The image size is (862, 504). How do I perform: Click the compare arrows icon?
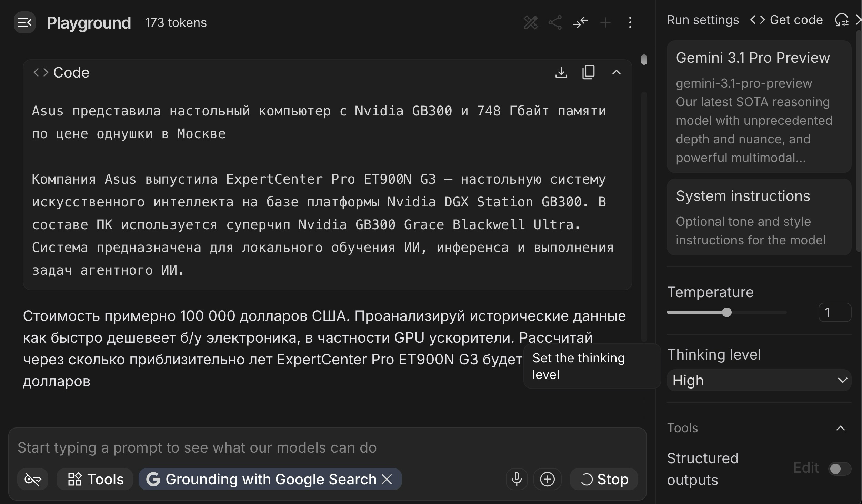pyautogui.click(x=580, y=23)
